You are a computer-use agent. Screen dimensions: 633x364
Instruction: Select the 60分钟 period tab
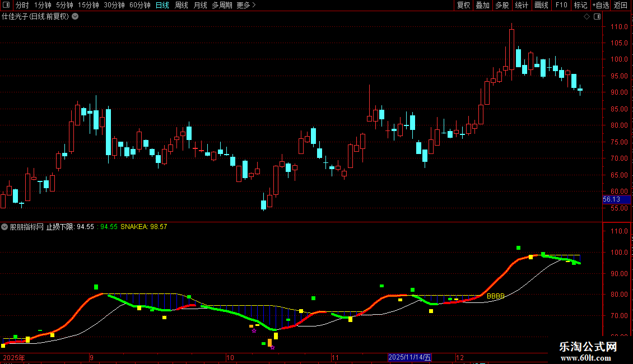tap(139, 5)
